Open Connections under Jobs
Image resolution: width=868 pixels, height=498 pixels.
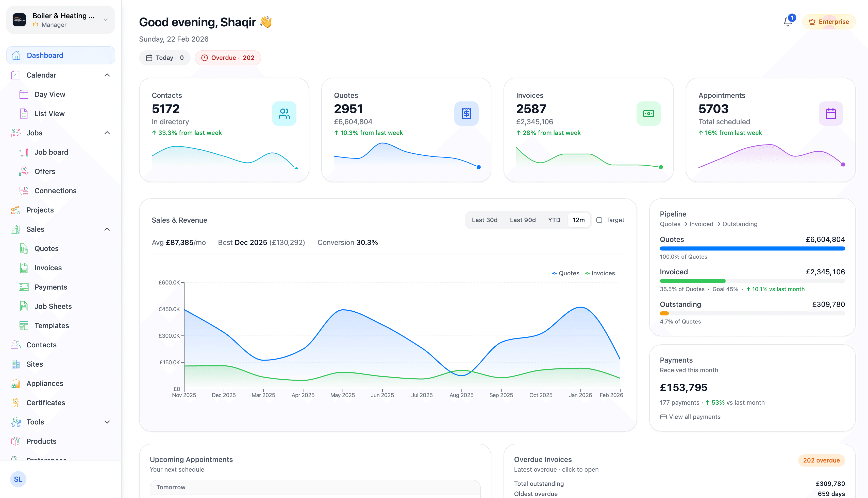pyautogui.click(x=55, y=190)
